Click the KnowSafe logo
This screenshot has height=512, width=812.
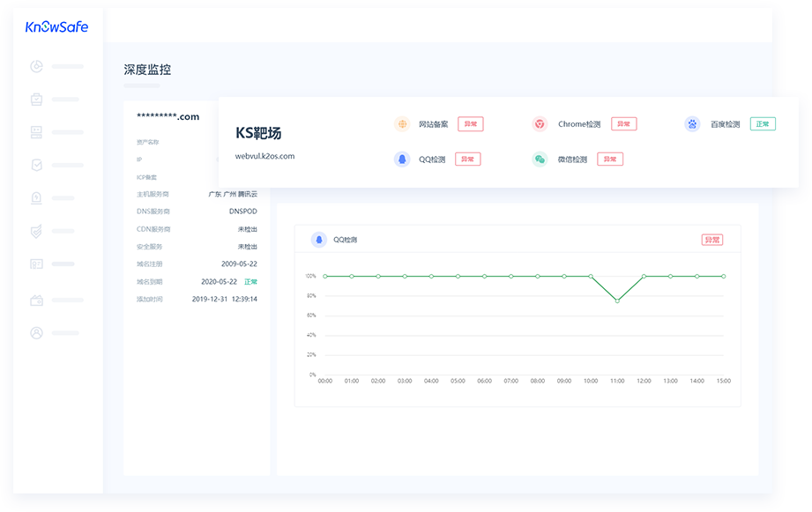coord(56,27)
